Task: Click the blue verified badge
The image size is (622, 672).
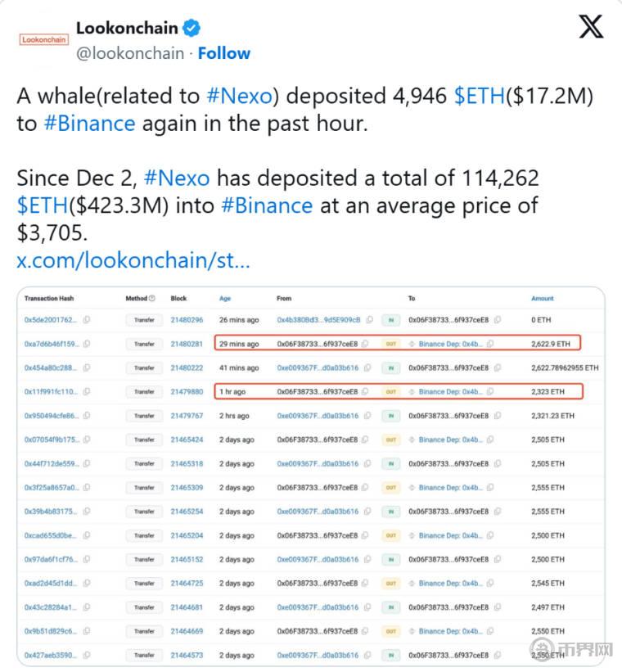Action: click(x=192, y=29)
